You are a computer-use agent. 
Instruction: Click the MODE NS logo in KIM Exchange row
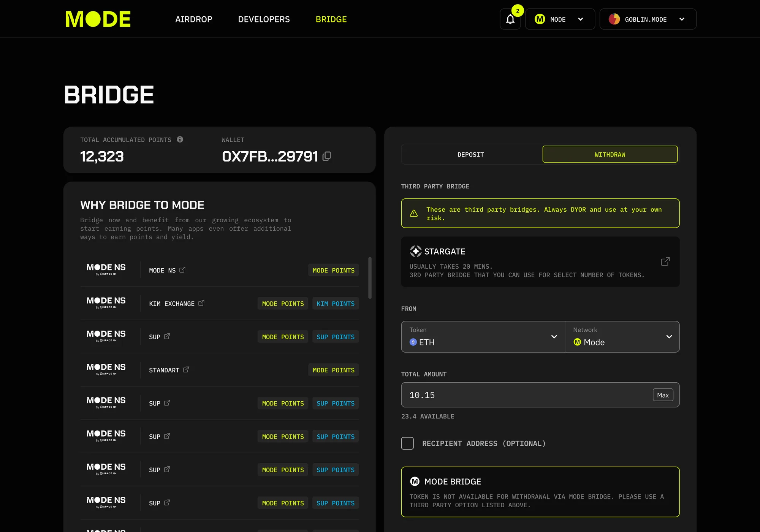tap(106, 302)
